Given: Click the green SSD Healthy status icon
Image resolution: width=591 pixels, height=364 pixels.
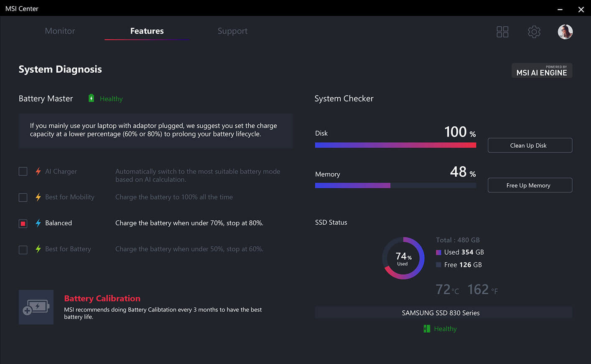Looking at the screenshot, I should 427,329.
